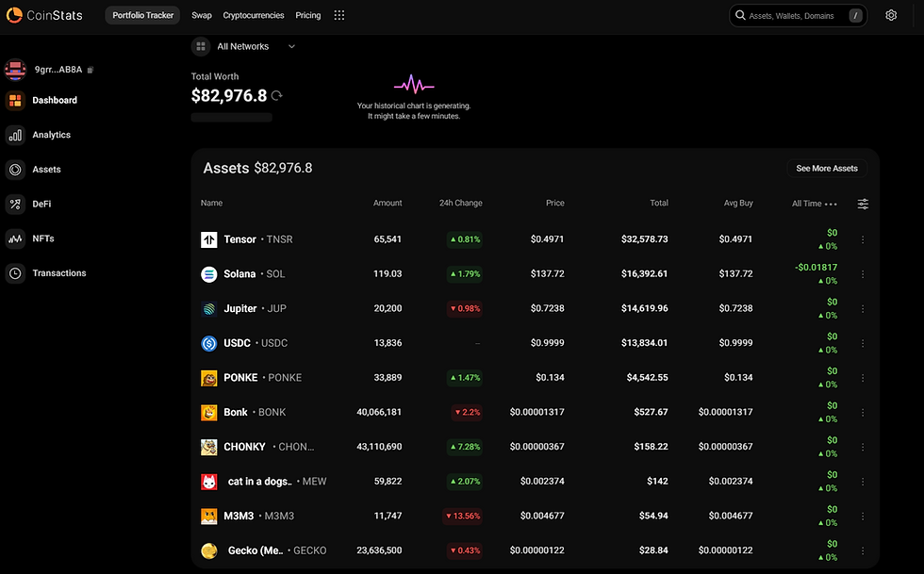Sort by 24h Change column
Image resolution: width=924 pixels, height=574 pixels.
point(461,204)
